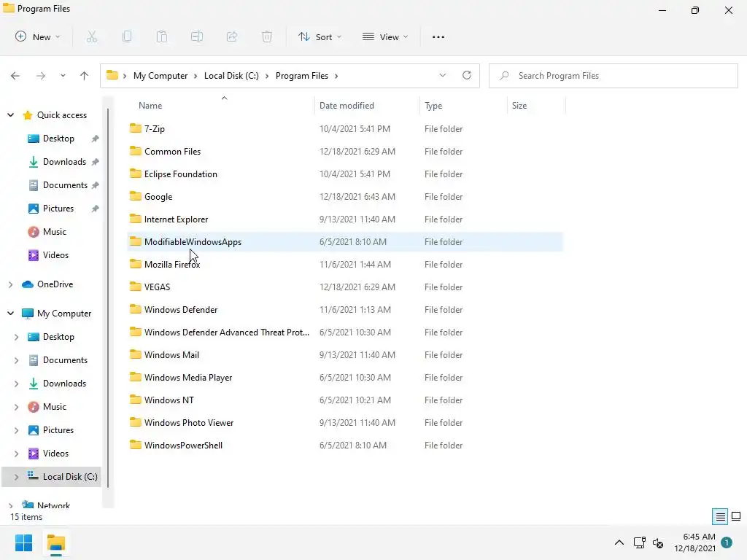This screenshot has height=560, width=747.
Task: Click the Paste clipboard icon
Action: click(x=162, y=36)
